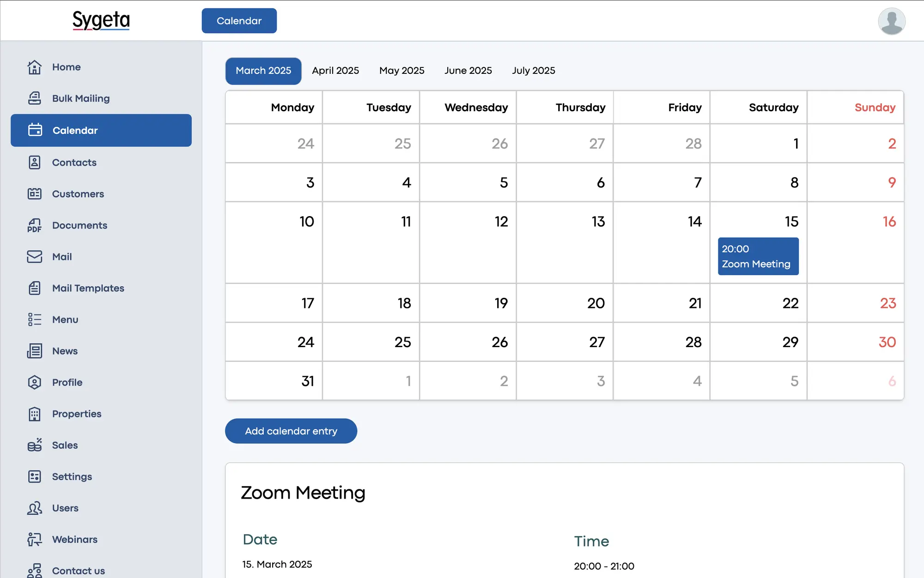
Task: Click Add calendar entry button
Action: pyautogui.click(x=291, y=431)
